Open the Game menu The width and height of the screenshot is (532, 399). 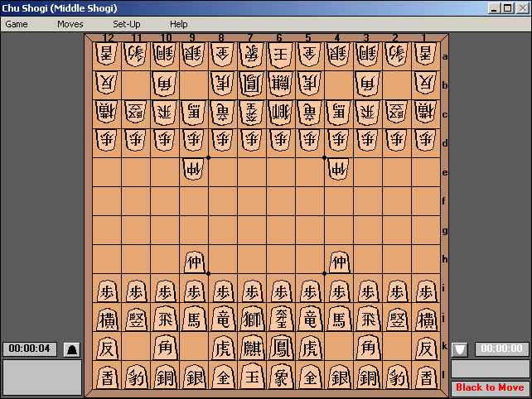tap(17, 24)
